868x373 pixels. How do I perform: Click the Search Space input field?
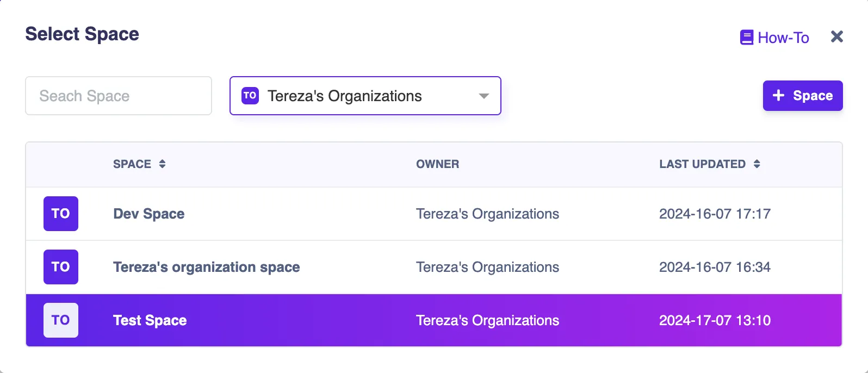(x=119, y=96)
